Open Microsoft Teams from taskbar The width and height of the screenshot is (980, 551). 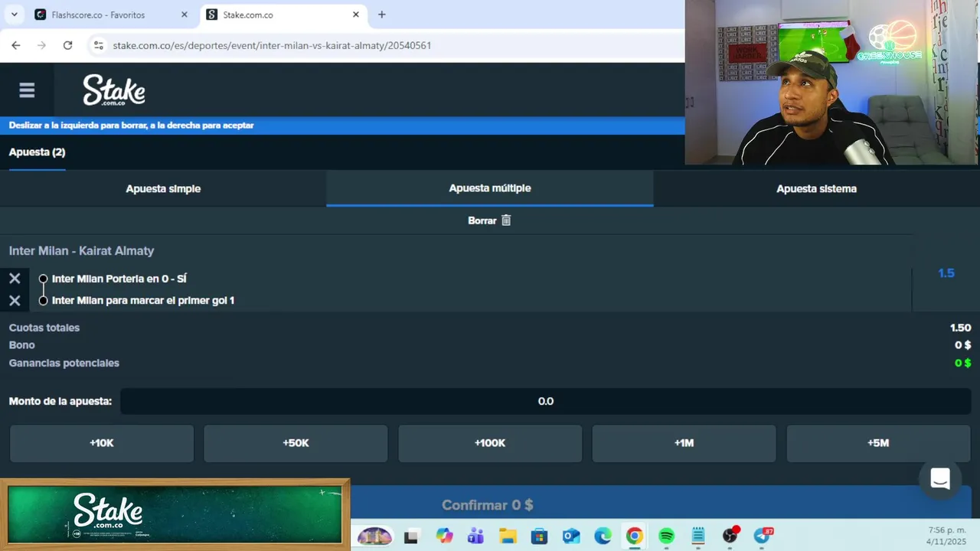[475, 536]
